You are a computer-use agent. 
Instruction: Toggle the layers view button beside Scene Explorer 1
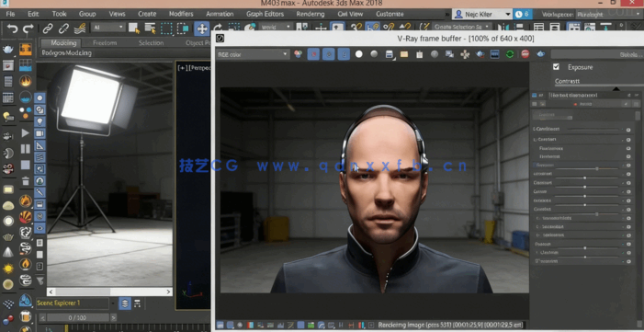(125, 303)
